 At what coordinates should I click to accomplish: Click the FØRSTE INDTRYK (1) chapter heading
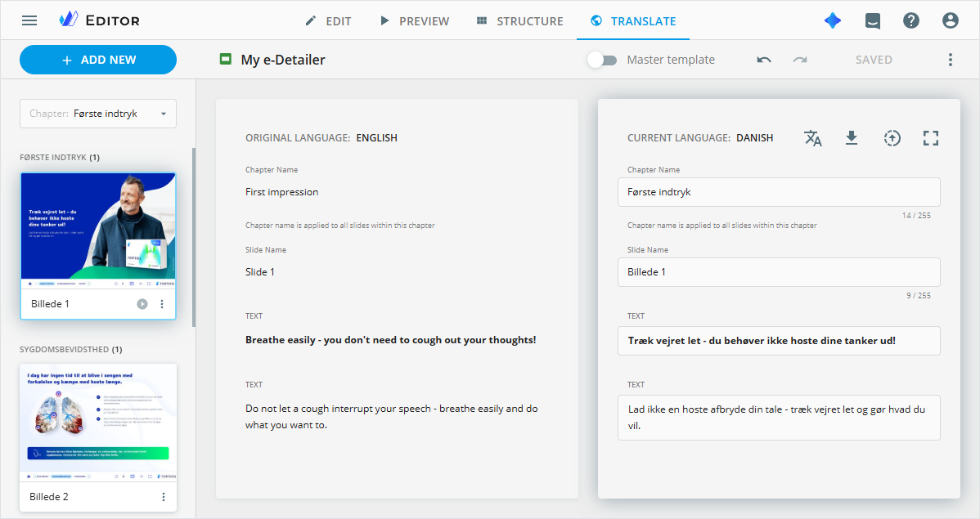tap(60, 158)
